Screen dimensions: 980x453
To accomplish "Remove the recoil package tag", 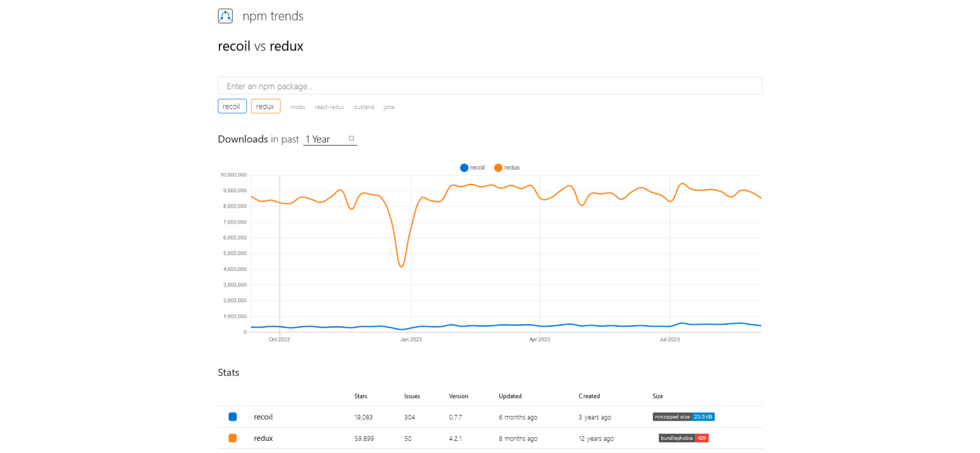I will point(232,106).
